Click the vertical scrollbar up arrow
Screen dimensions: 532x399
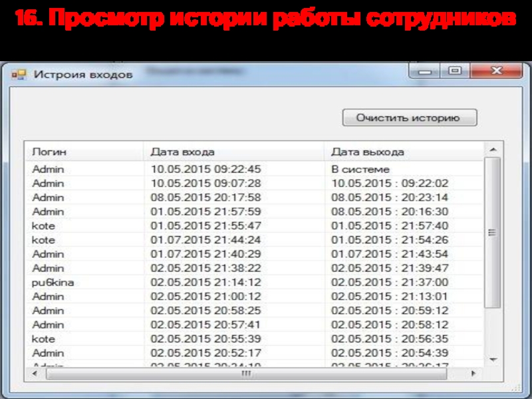pyautogui.click(x=492, y=150)
